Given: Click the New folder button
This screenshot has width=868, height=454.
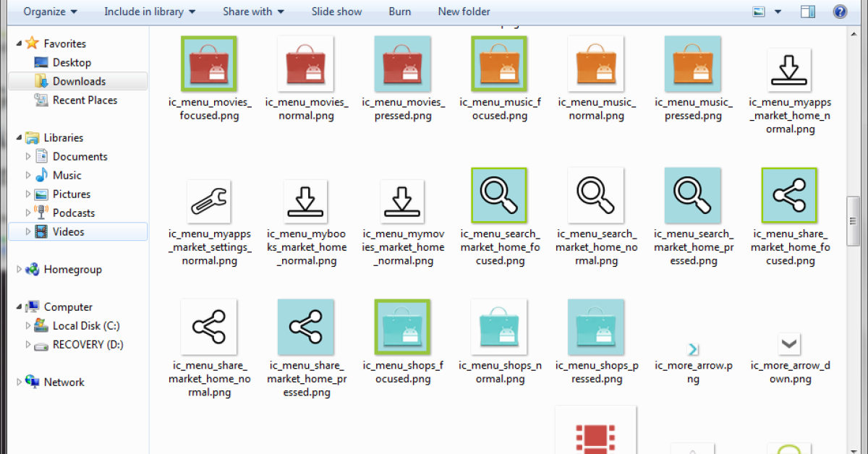Looking at the screenshot, I should click(x=464, y=12).
